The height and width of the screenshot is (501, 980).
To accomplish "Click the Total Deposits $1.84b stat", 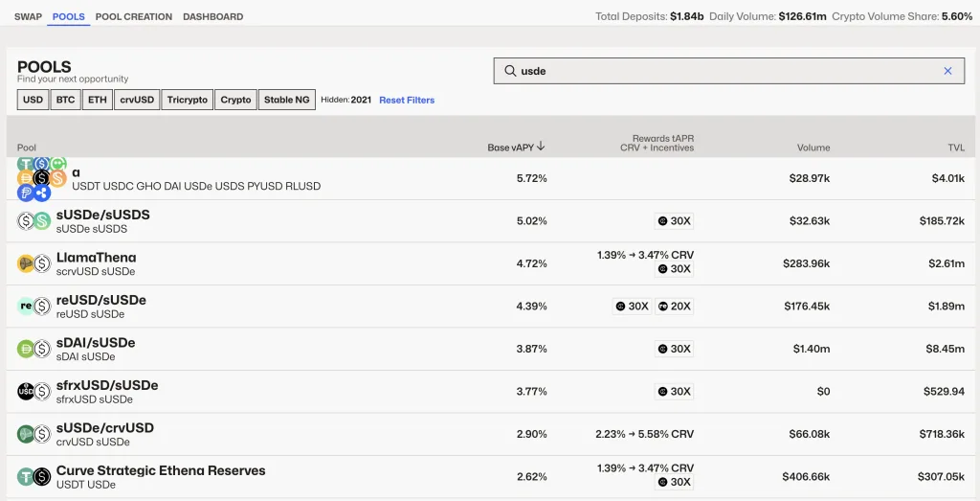I will click(650, 17).
